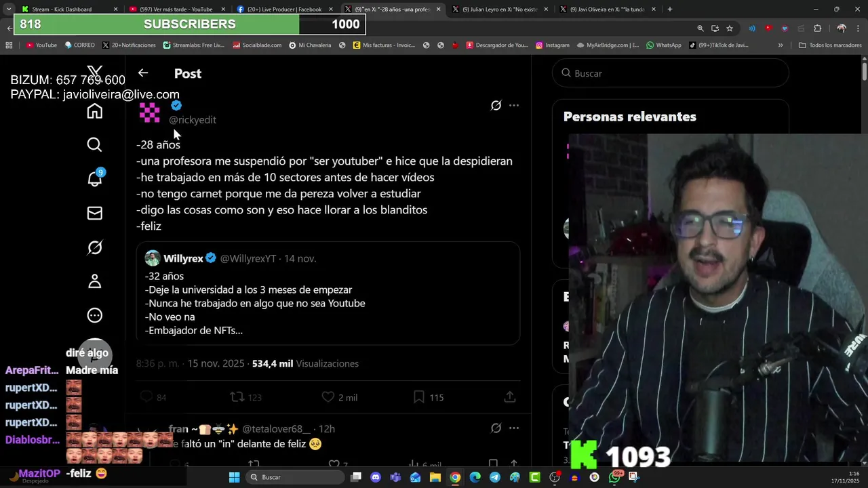This screenshot has width=868, height=488.
Task: Switch to the Javi Oliveira en X tab
Action: [x=607, y=9]
